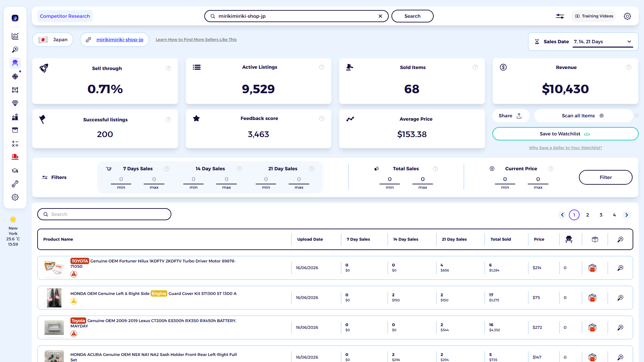Click Save to Watchlist button

pos(565,134)
